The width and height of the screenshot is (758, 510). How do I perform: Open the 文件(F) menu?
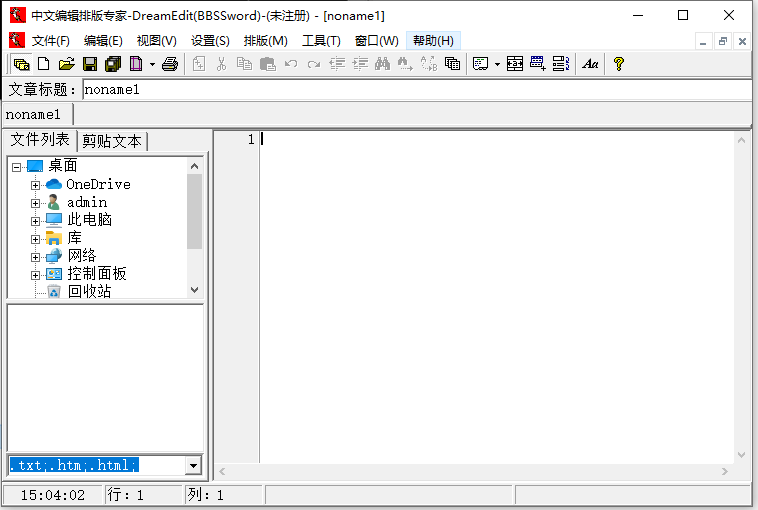(x=51, y=41)
